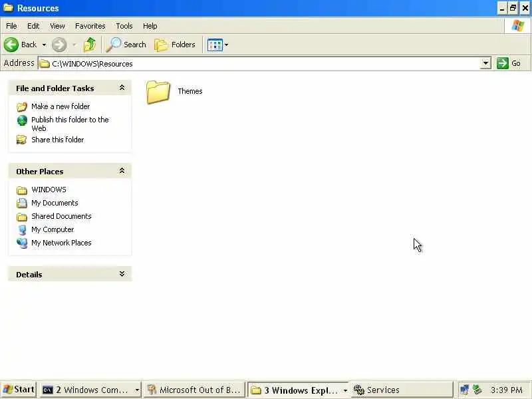The width and height of the screenshot is (532, 399).
Task: Open My Network Places link
Action: pos(61,243)
